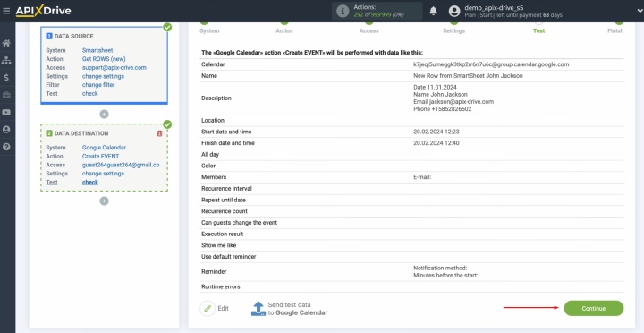This screenshot has width=644, height=333.
Task: Open the profile sidebar icon
Action: click(6, 130)
